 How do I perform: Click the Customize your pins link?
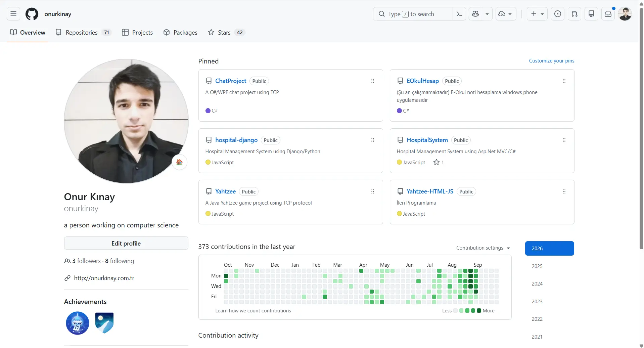click(551, 61)
